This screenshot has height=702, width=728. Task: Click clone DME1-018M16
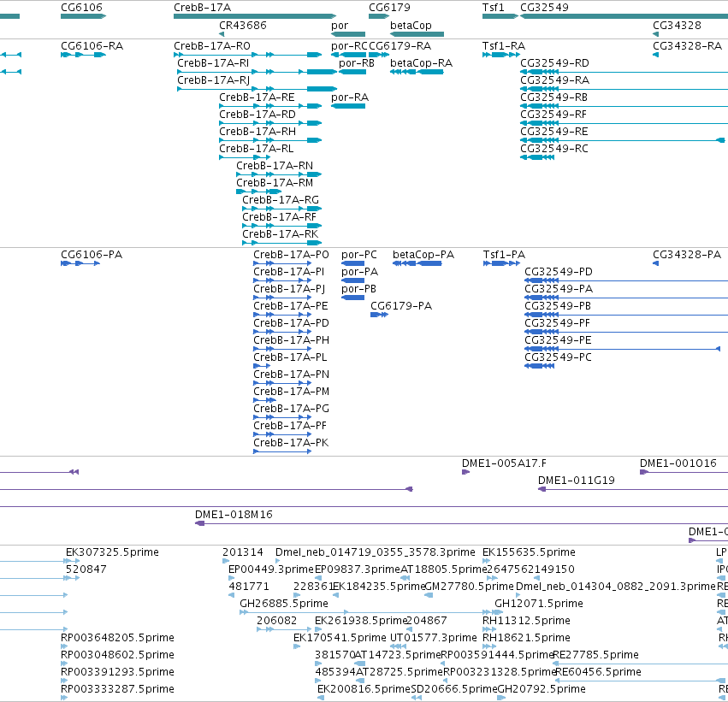coord(461,524)
